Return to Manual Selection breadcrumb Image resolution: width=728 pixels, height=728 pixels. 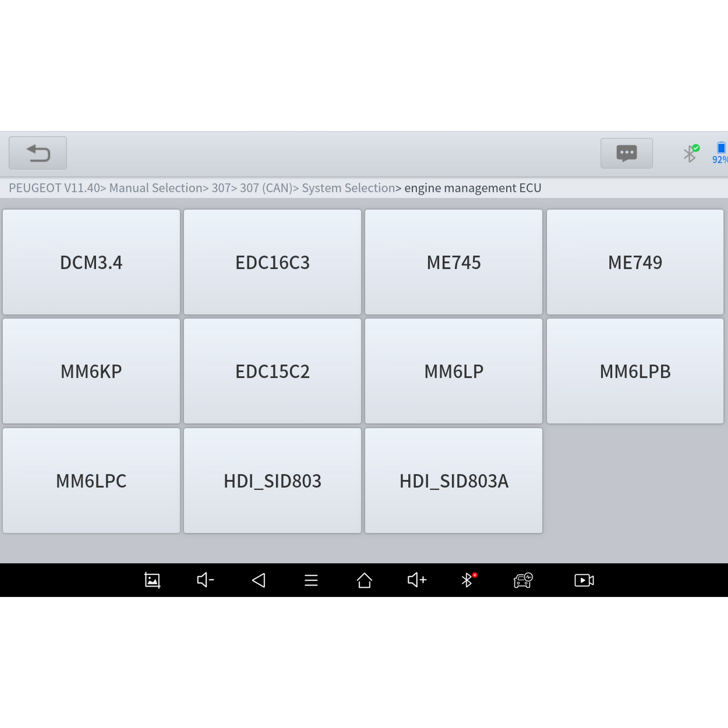pyautogui.click(x=156, y=188)
